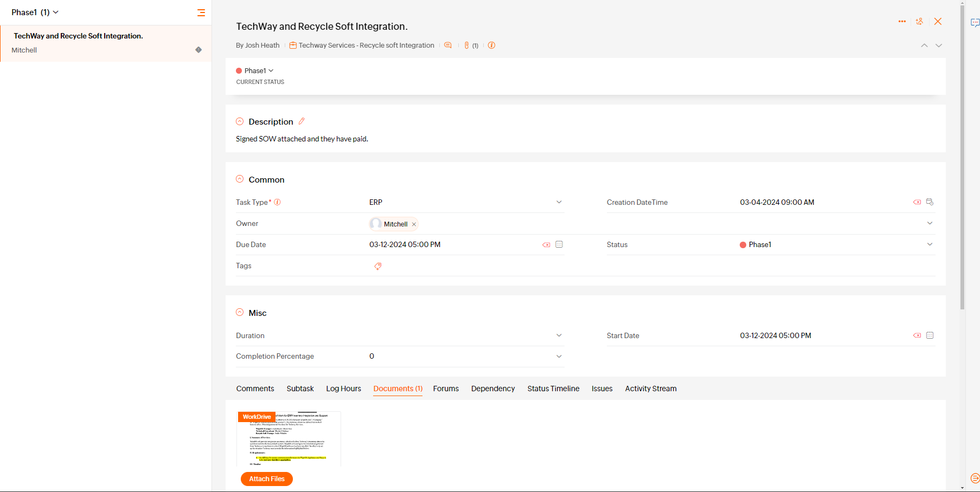Screen dimensions: 980x492
Task: Open the chat bubble icon on the far right edge
Action: 975,23
